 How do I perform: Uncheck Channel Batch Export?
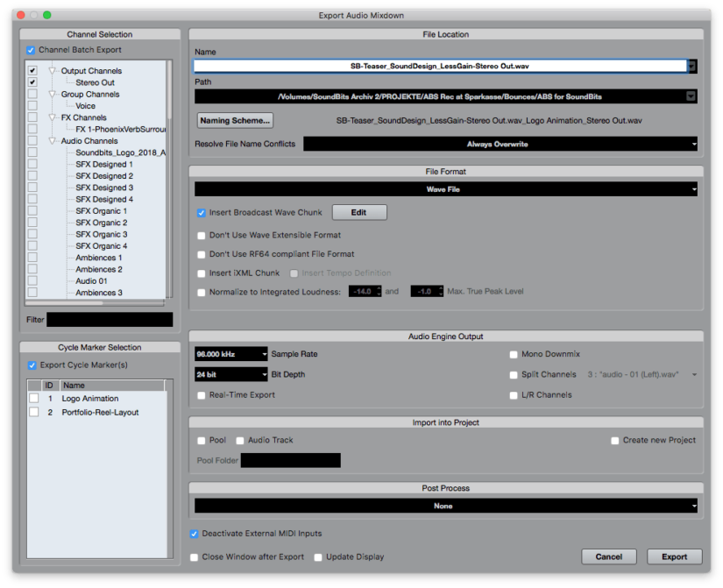tap(32, 50)
